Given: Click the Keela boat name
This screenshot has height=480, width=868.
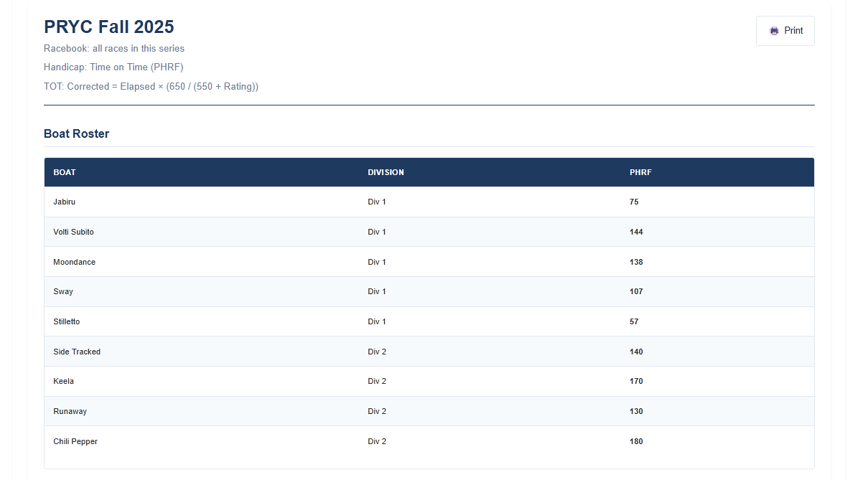Looking at the screenshot, I should (x=63, y=382).
